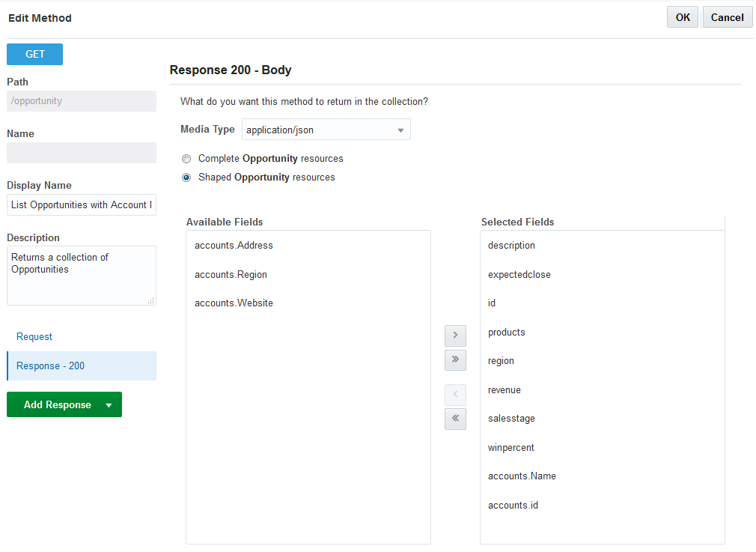Click the move selected field right arrow
Image resolution: width=756 pixels, height=552 pixels.
click(x=455, y=336)
